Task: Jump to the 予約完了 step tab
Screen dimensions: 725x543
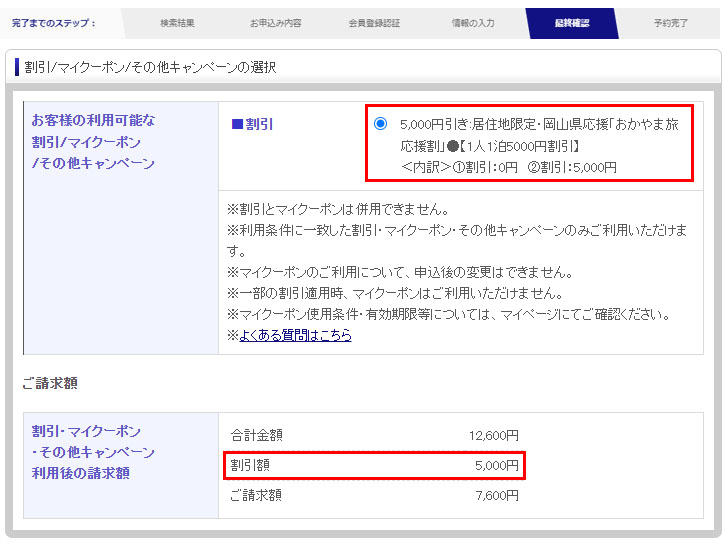Action: pos(670,23)
